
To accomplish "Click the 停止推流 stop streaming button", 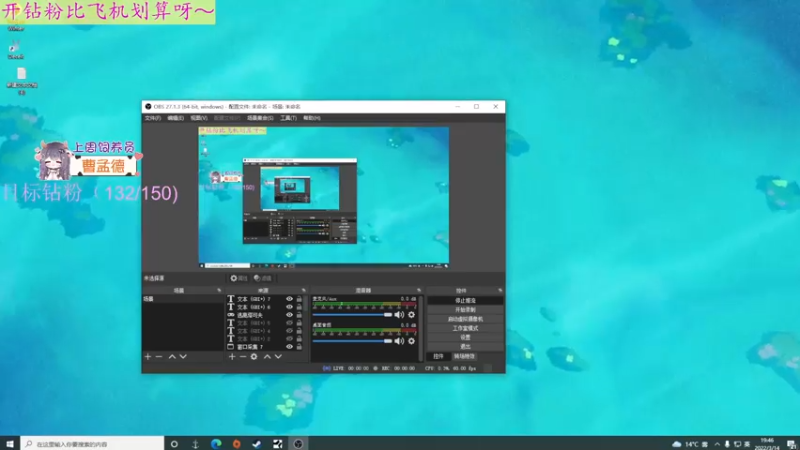I will pyautogui.click(x=465, y=301).
